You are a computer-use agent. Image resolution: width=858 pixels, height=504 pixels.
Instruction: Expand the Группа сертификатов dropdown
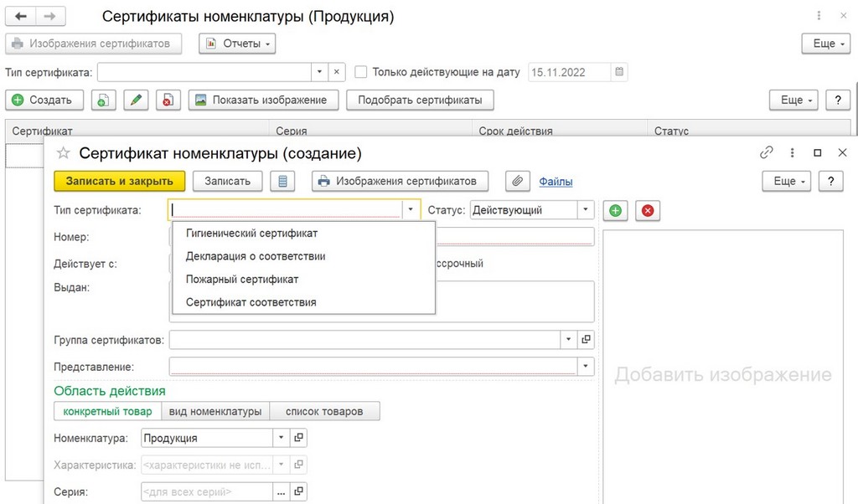coord(568,339)
